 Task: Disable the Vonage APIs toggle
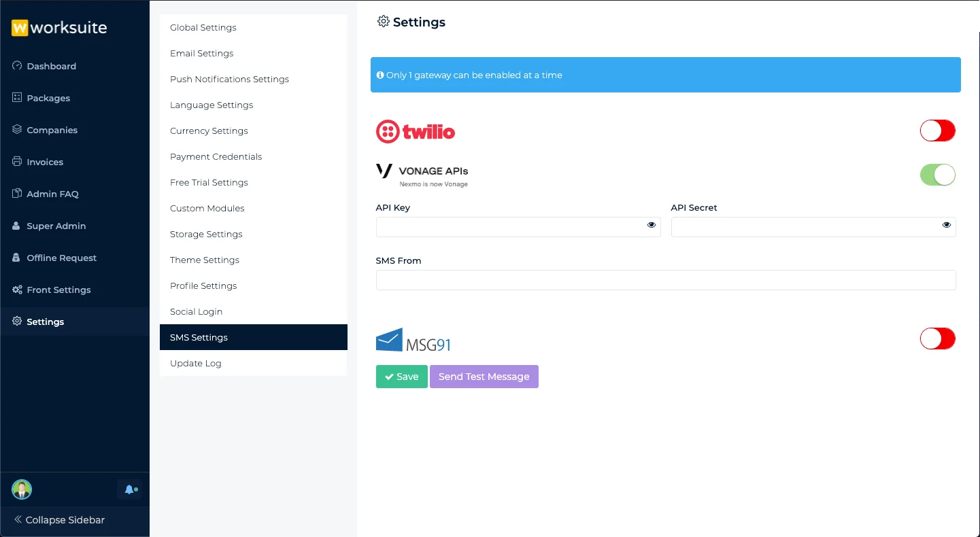pyautogui.click(x=937, y=175)
